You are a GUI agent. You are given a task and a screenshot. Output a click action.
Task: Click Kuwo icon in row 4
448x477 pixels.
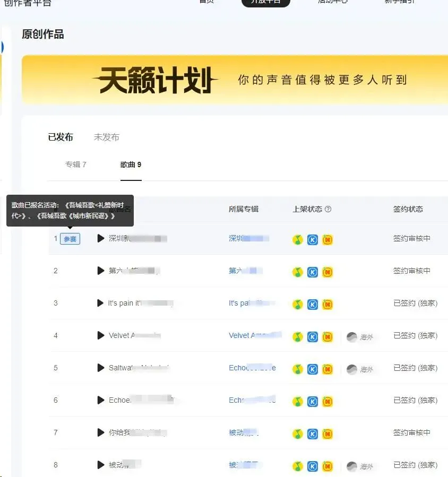[328, 337]
